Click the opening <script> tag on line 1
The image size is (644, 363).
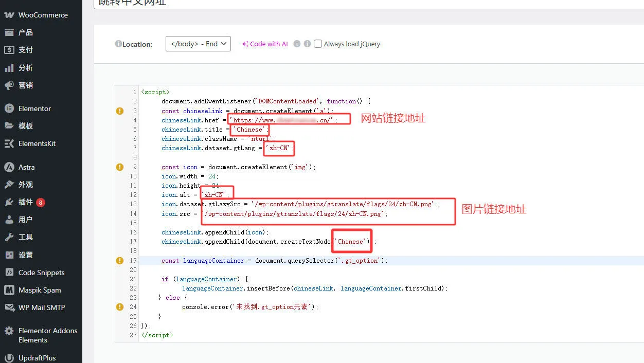[x=155, y=92]
